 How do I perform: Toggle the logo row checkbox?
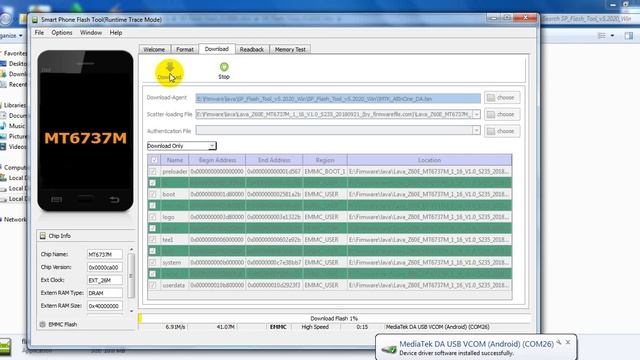pos(153,217)
